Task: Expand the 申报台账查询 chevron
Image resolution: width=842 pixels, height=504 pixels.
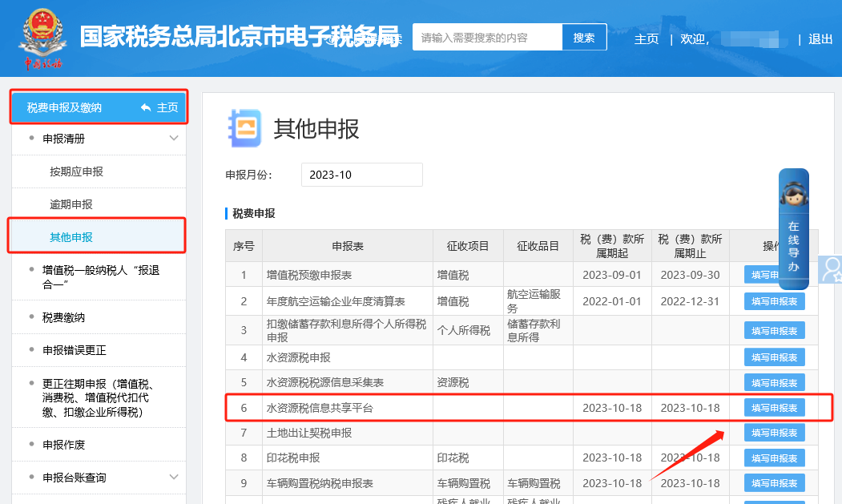Action: (174, 477)
